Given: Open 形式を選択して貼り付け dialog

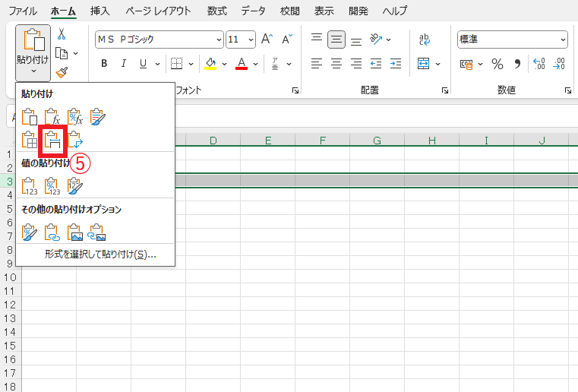Looking at the screenshot, I should click(x=100, y=254).
